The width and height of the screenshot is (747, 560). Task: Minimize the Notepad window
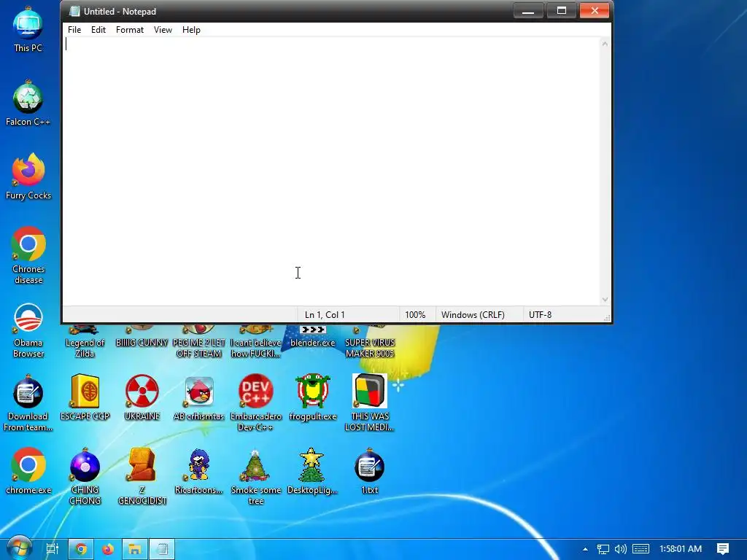(528, 11)
